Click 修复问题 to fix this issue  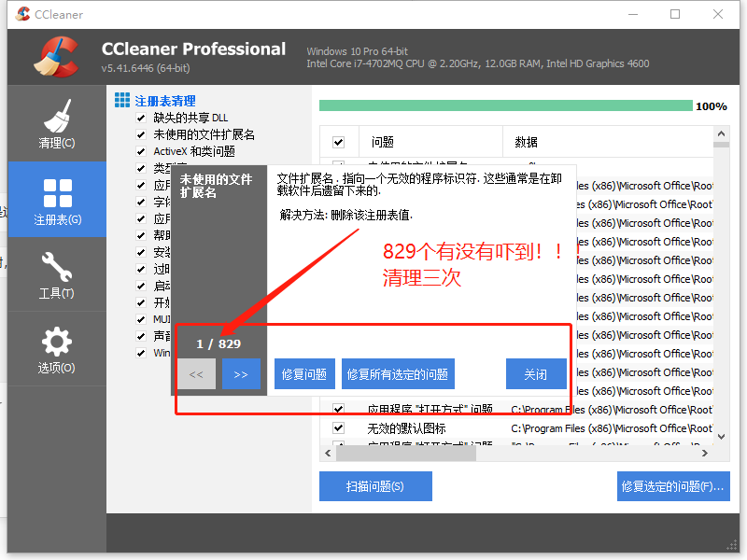pos(304,374)
